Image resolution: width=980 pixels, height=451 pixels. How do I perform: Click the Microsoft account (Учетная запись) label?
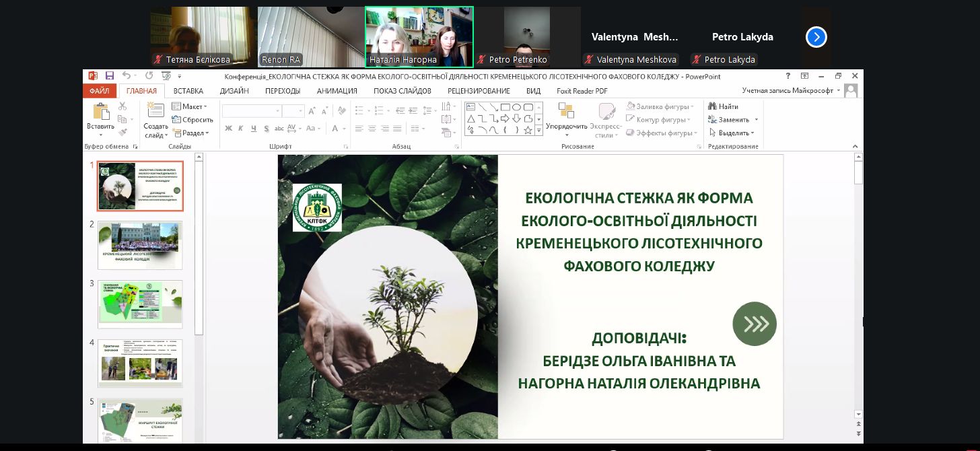click(x=788, y=91)
